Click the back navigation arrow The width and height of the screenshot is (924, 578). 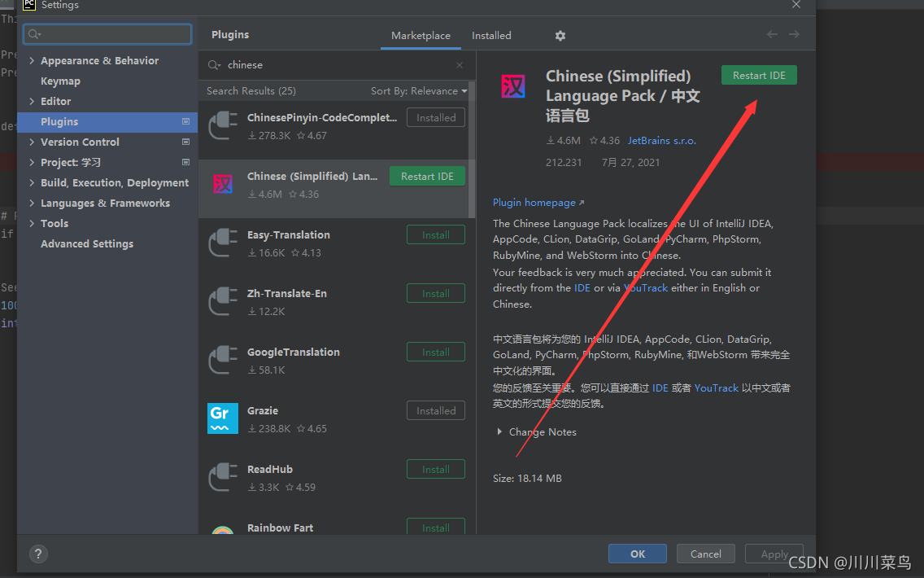pyautogui.click(x=772, y=35)
